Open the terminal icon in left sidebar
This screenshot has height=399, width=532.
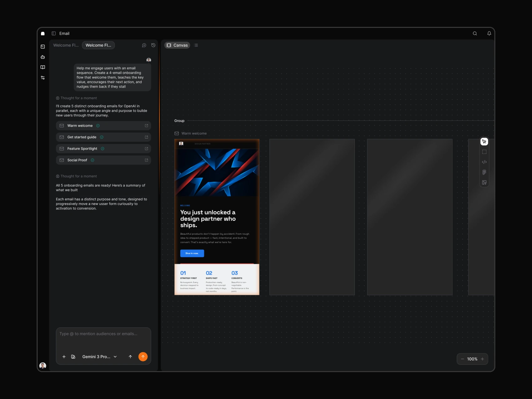(x=43, y=47)
